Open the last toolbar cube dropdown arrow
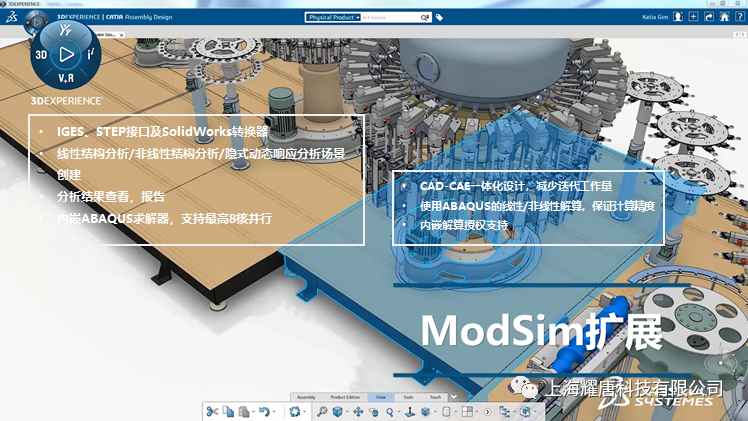This screenshot has width=748, height=421. tap(535, 412)
